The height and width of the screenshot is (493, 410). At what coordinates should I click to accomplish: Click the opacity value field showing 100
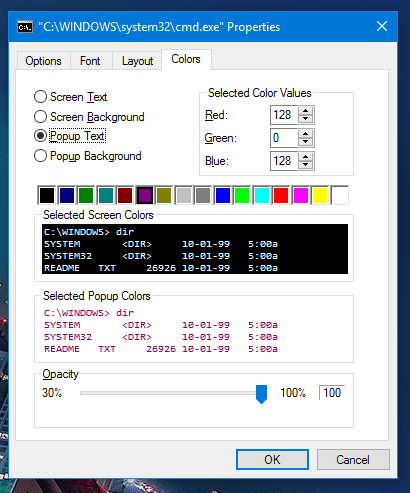tap(332, 393)
